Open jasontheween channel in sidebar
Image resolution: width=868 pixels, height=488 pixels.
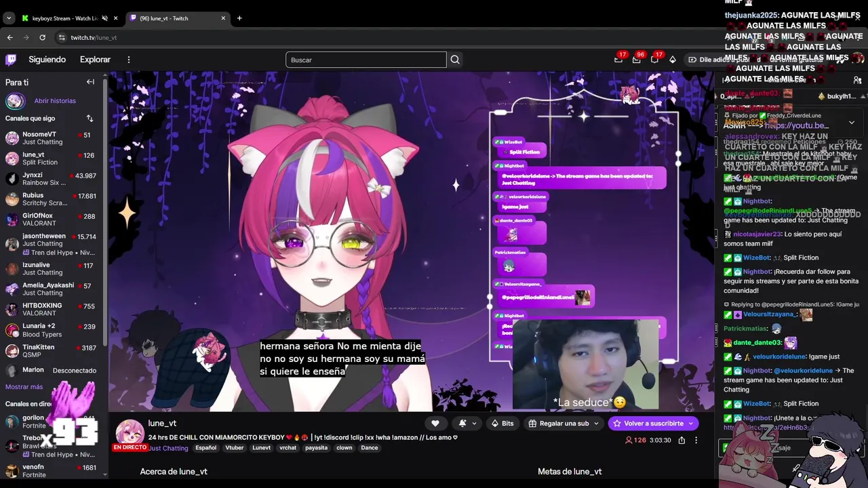point(51,243)
